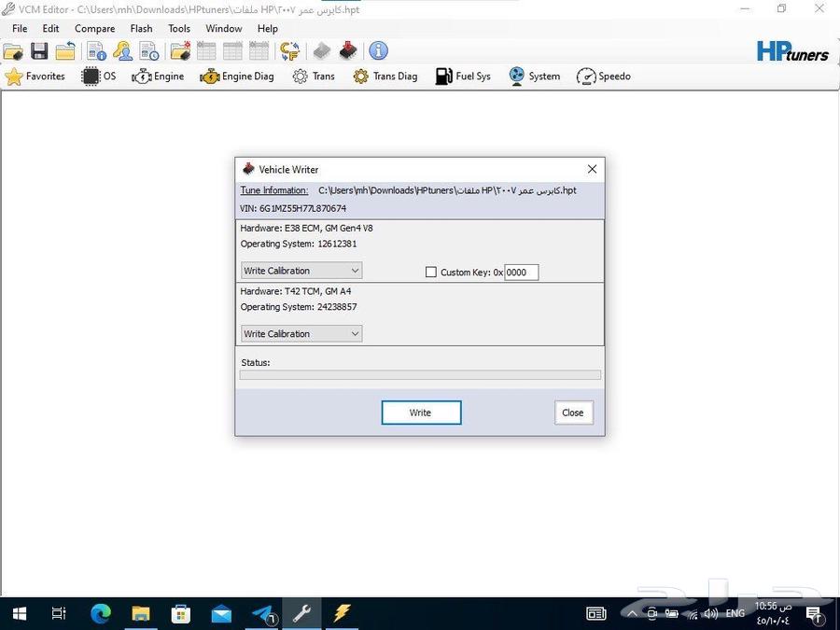Viewport: 840px width, 630px height.
Task: Click the folder with chip compare icon
Action: (180, 51)
